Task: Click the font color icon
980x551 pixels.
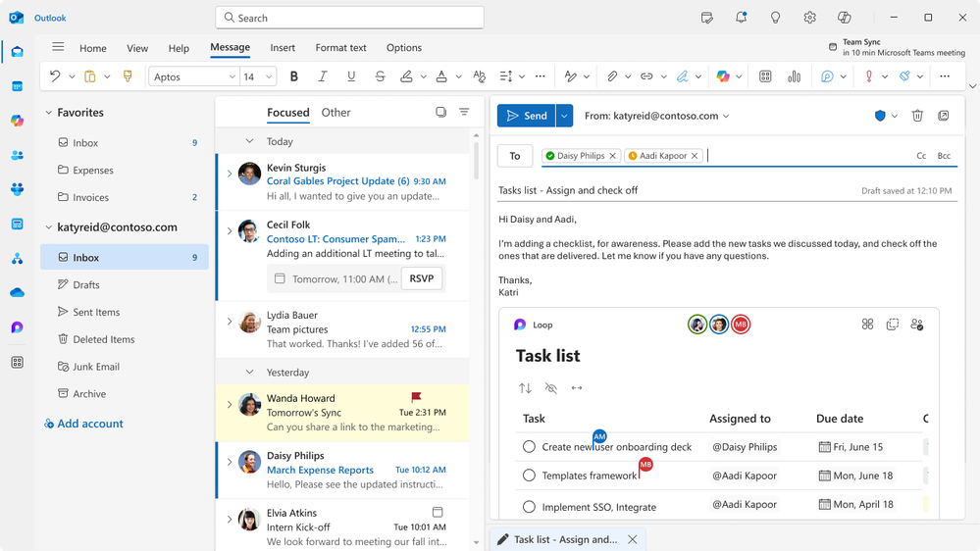Action: pyautogui.click(x=441, y=76)
